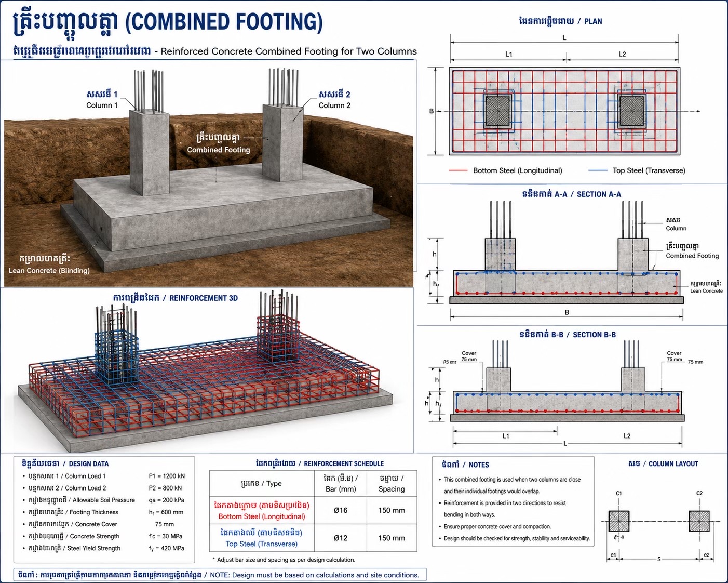728x583 pixels.
Task: Click the value "qa = 200 kPa"
Action: (x=167, y=500)
